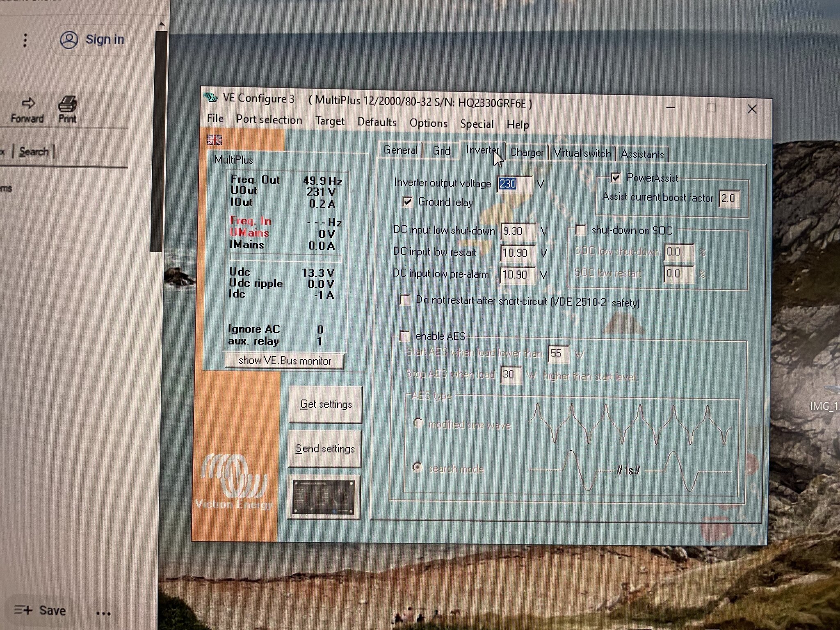Open the Target menu

(x=330, y=121)
